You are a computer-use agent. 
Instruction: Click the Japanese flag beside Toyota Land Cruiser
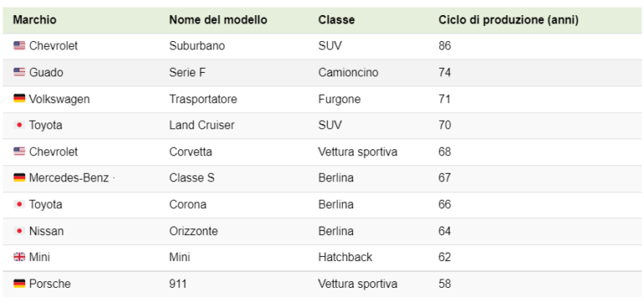pyautogui.click(x=19, y=125)
